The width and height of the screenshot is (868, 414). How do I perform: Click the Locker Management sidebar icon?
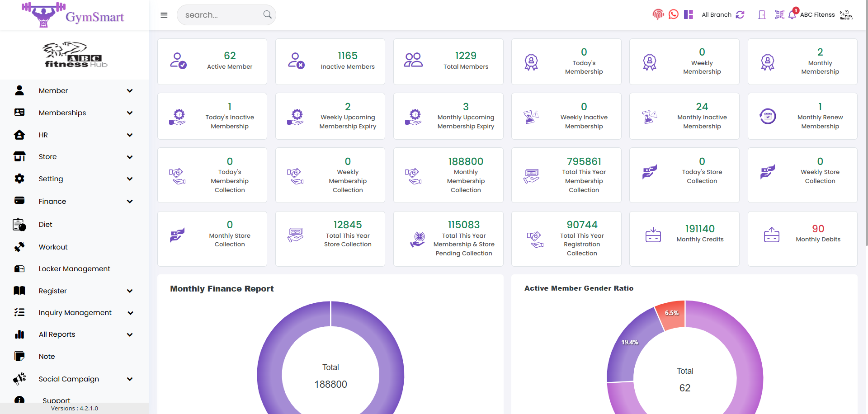click(19, 268)
